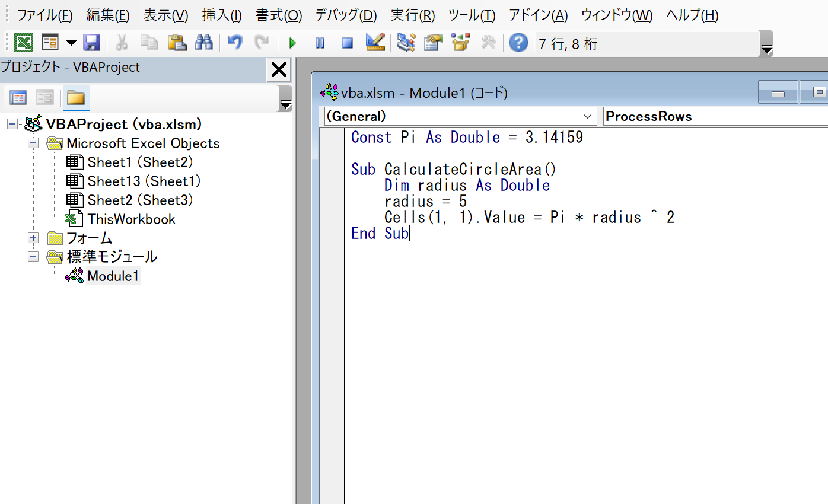Screen dimensions: 828x504
Task: Toggle folder grouping in Project Explorer
Action: click(75, 97)
